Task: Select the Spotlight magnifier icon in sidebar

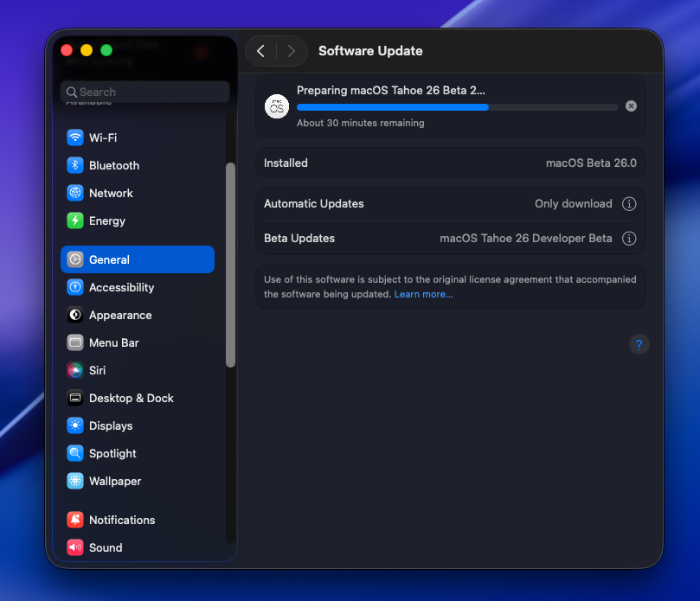Action: click(75, 453)
